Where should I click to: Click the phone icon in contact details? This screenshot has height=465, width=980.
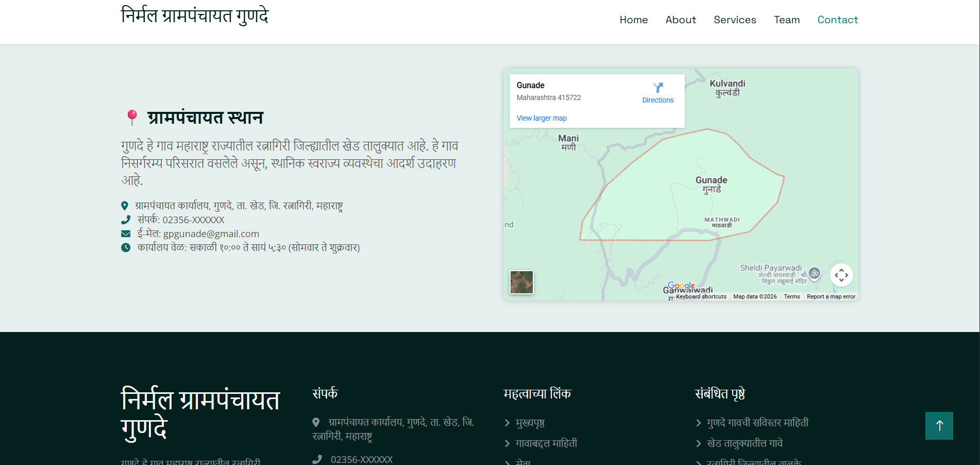pyautogui.click(x=126, y=220)
